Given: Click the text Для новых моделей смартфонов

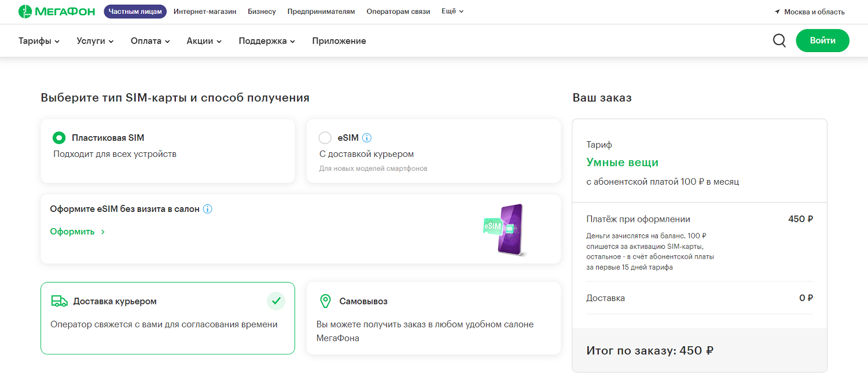Looking at the screenshot, I should click(373, 168).
